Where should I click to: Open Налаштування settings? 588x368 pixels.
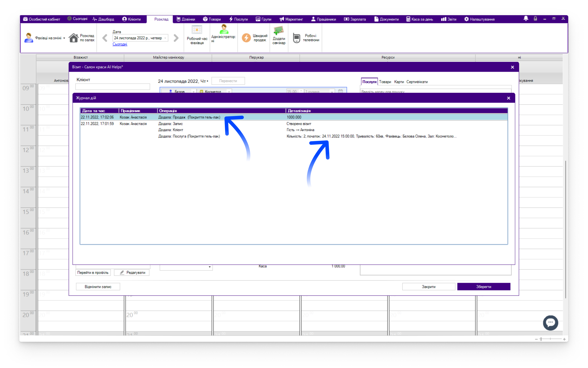[479, 19]
